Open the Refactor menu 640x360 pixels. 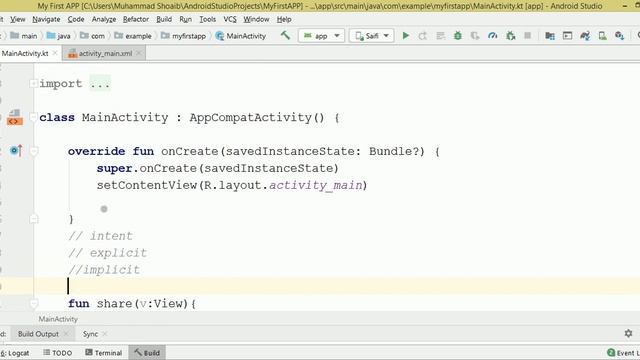(x=136, y=19)
